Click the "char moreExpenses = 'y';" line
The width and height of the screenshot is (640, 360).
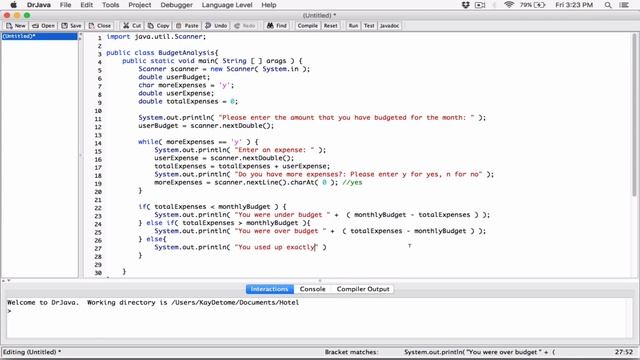[x=186, y=85]
